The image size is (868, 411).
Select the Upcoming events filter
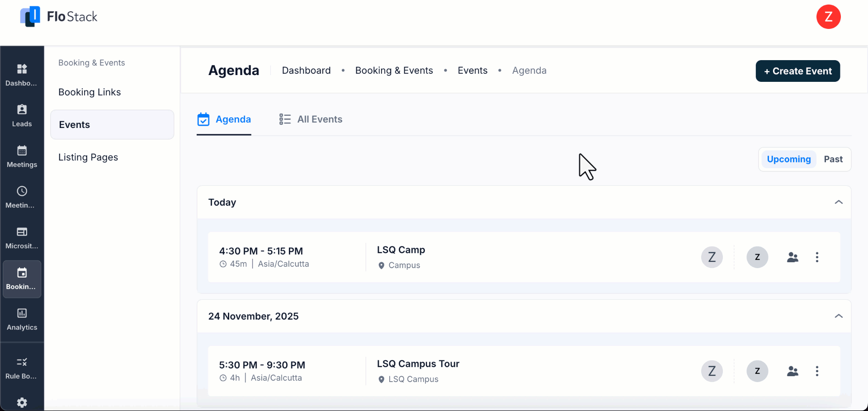(788, 159)
